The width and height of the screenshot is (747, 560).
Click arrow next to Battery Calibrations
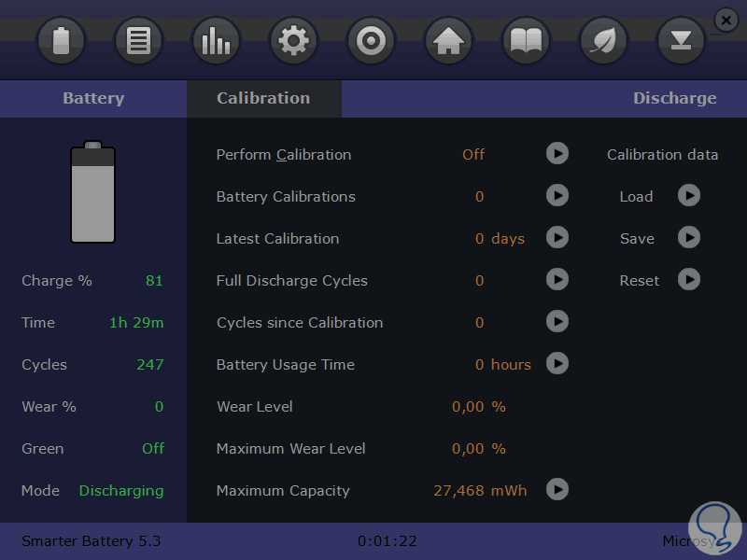click(x=557, y=196)
